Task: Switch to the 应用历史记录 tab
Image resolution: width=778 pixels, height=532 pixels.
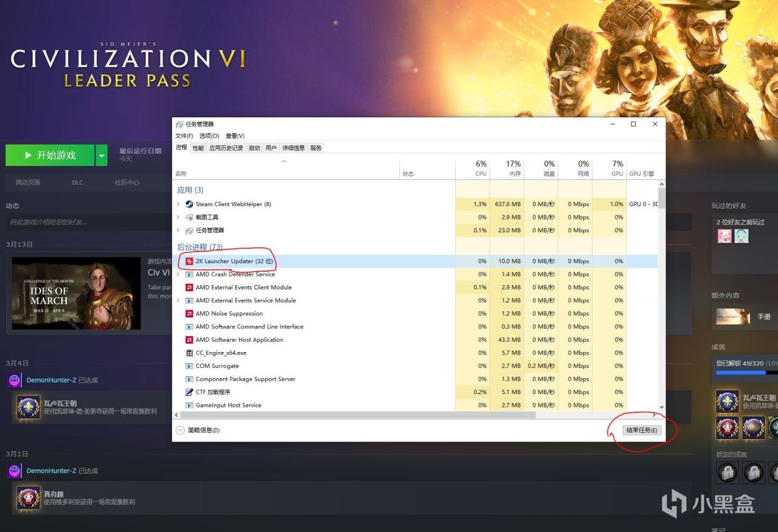Action: coord(226,148)
